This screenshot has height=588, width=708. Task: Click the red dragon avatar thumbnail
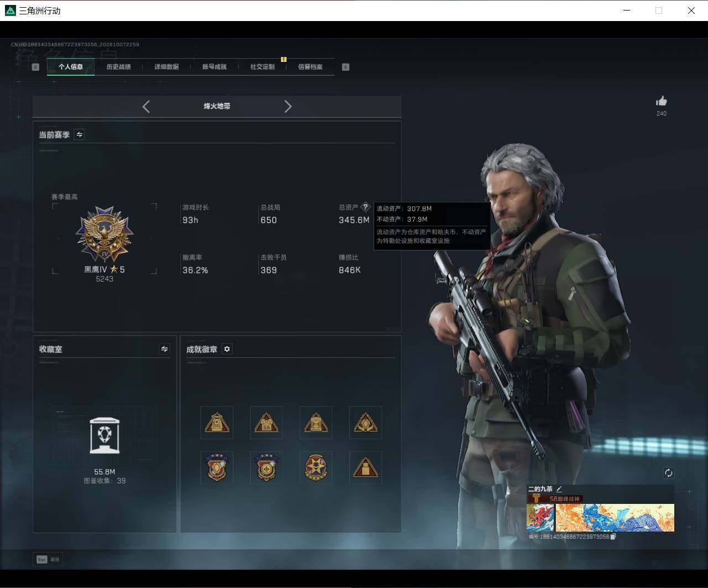pos(540,518)
